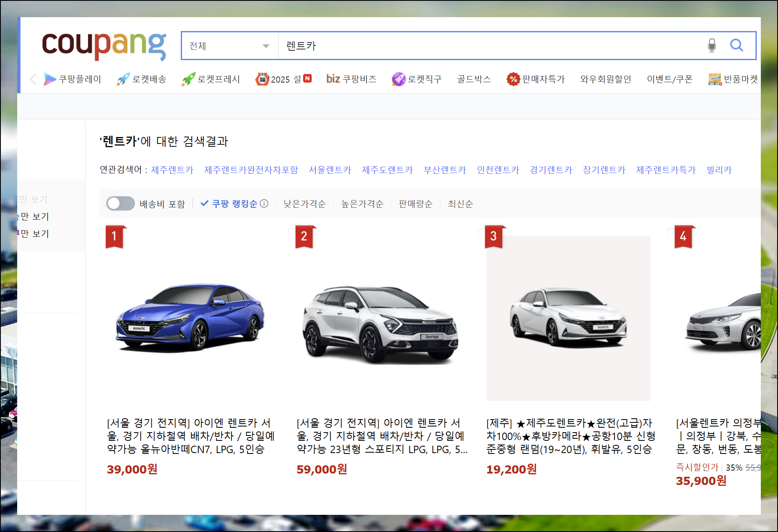Click the price 35,900원
Image resolution: width=778 pixels, height=532 pixels.
click(702, 480)
